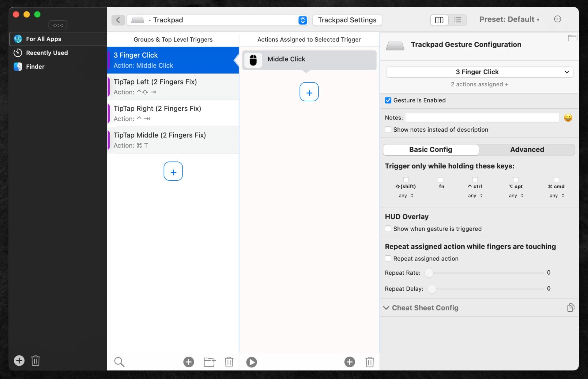The image size is (588, 379).
Task: Check the Repeat assigned action box
Action: 388,259
